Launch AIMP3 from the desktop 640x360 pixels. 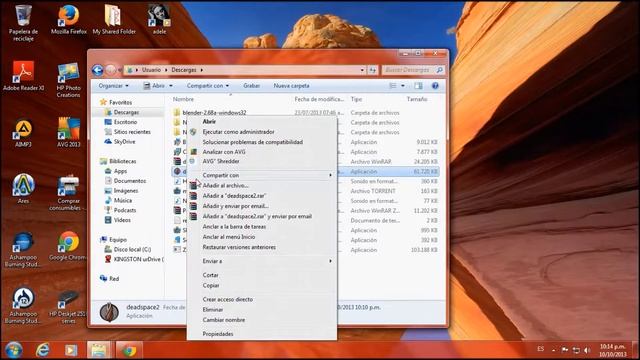pyautogui.click(x=23, y=133)
